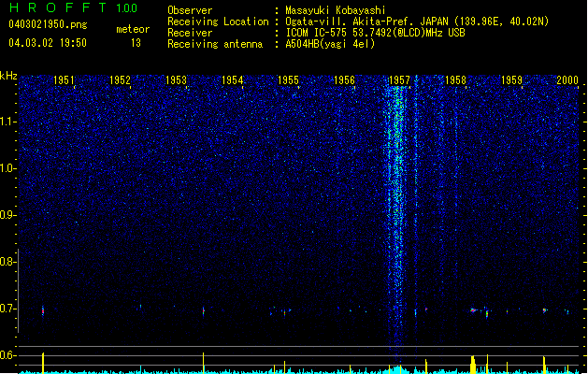
Task: Click the 1951 time axis label
Action: (65, 79)
